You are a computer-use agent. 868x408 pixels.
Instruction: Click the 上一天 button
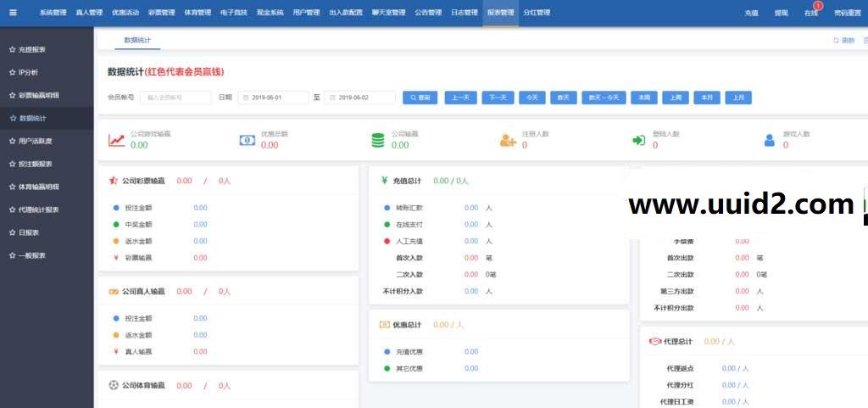(460, 98)
